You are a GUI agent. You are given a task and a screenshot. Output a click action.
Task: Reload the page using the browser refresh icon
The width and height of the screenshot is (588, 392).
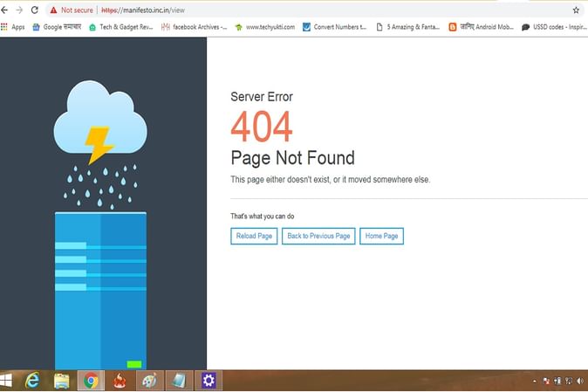35,10
